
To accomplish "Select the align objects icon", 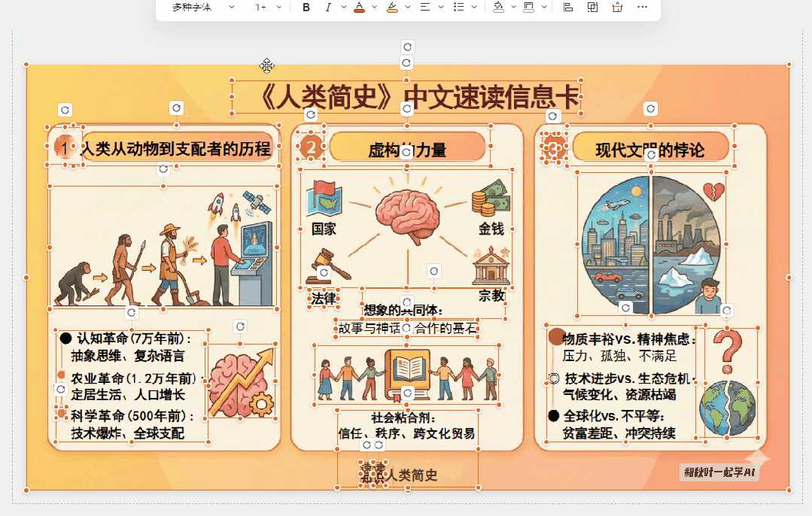I will pos(567,7).
